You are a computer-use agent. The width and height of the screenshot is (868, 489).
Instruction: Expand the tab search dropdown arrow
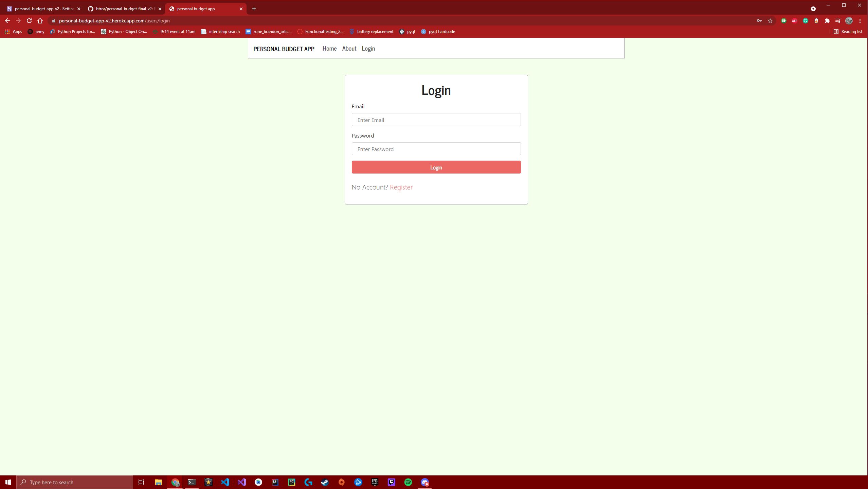click(813, 9)
